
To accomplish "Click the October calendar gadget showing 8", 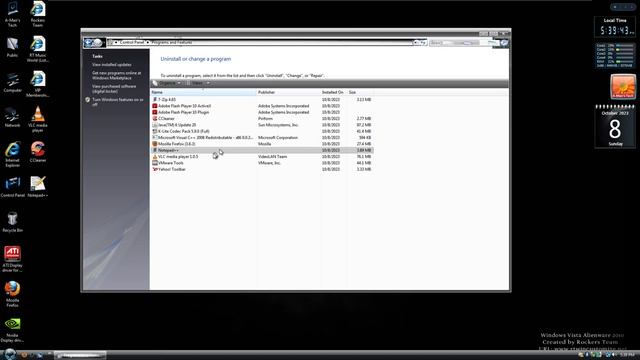I will click(615, 126).
